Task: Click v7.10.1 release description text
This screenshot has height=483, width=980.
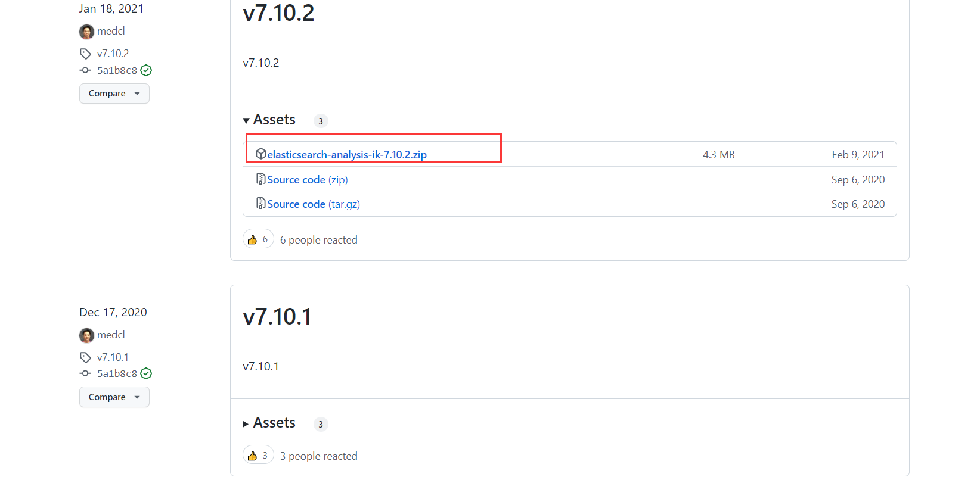Action: (x=261, y=367)
